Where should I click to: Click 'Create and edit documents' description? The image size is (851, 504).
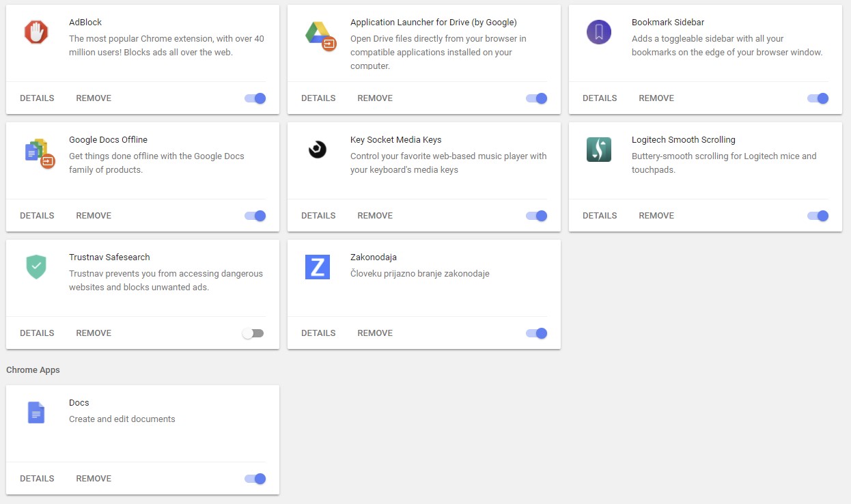pos(122,419)
